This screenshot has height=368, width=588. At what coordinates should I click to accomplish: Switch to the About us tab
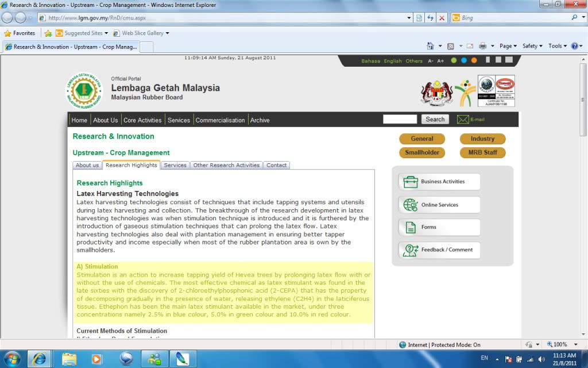[x=87, y=165]
